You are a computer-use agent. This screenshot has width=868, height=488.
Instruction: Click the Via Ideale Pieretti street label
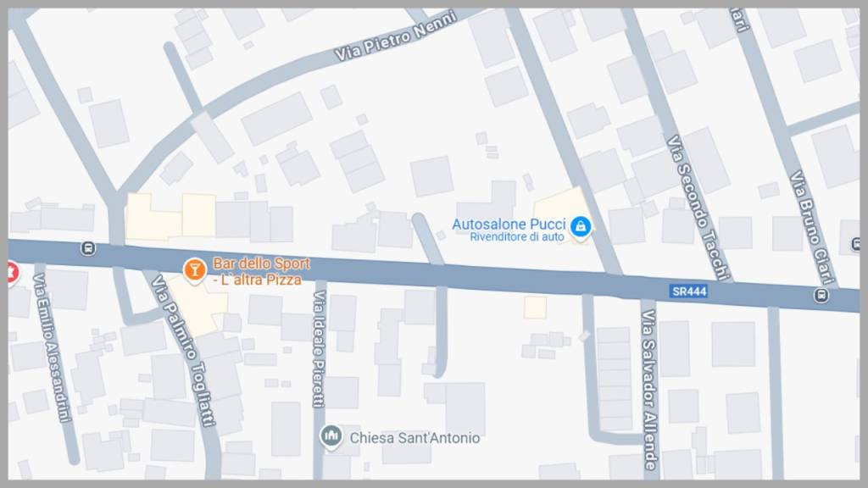point(319,349)
